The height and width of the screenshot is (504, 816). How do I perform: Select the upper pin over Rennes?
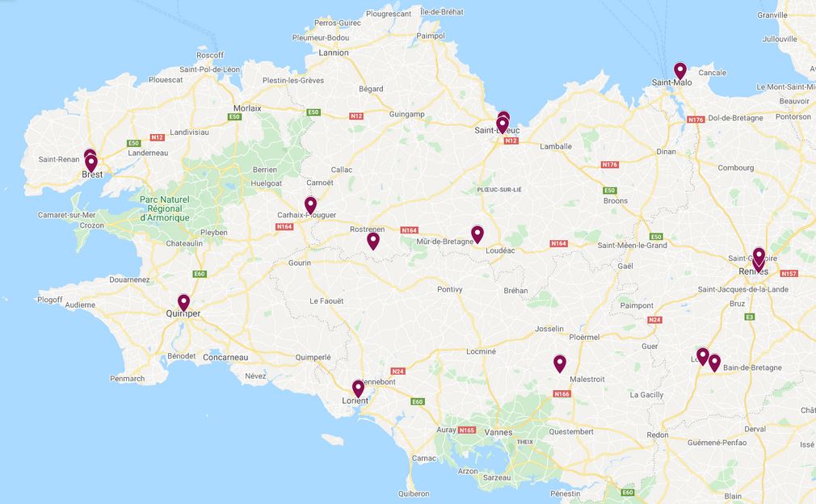(759, 256)
